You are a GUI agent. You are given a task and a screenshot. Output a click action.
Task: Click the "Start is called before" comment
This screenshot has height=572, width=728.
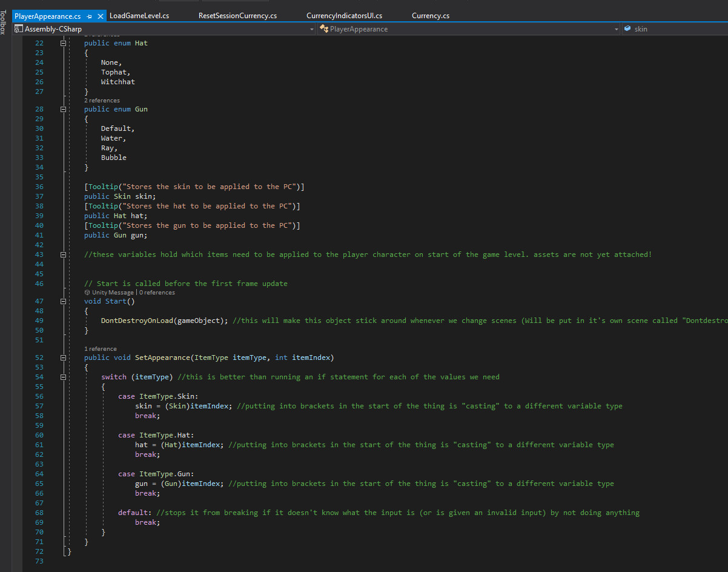coord(186,284)
